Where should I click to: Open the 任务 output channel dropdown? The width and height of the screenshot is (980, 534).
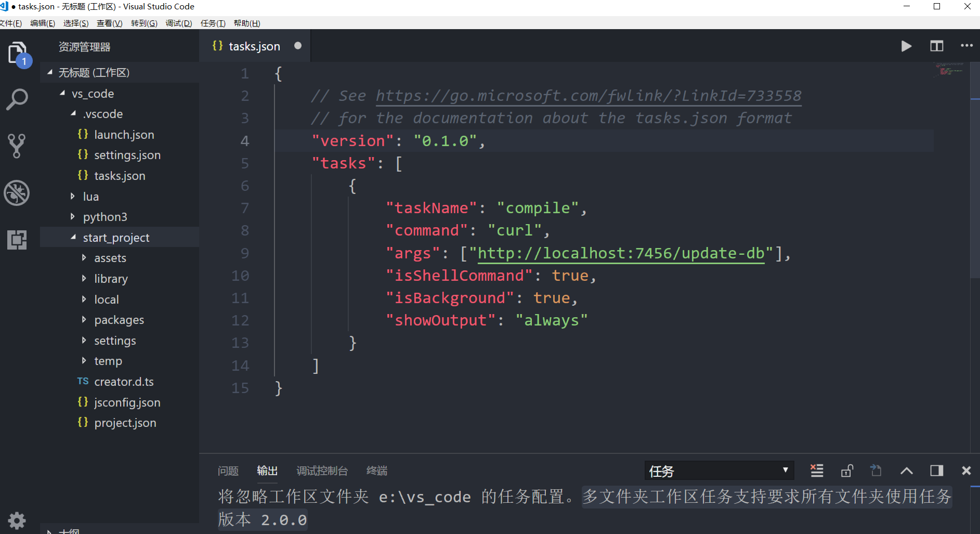[719, 471]
